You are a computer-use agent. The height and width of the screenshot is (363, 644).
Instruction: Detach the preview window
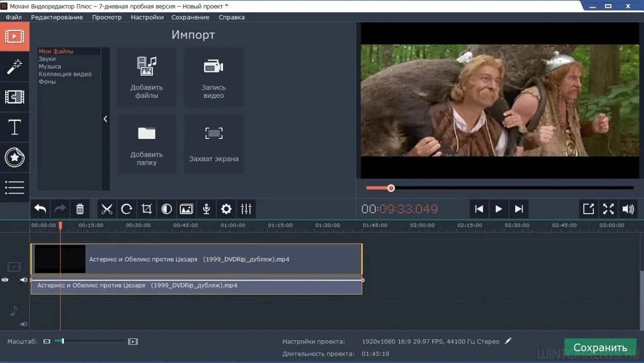[x=588, y=209]
